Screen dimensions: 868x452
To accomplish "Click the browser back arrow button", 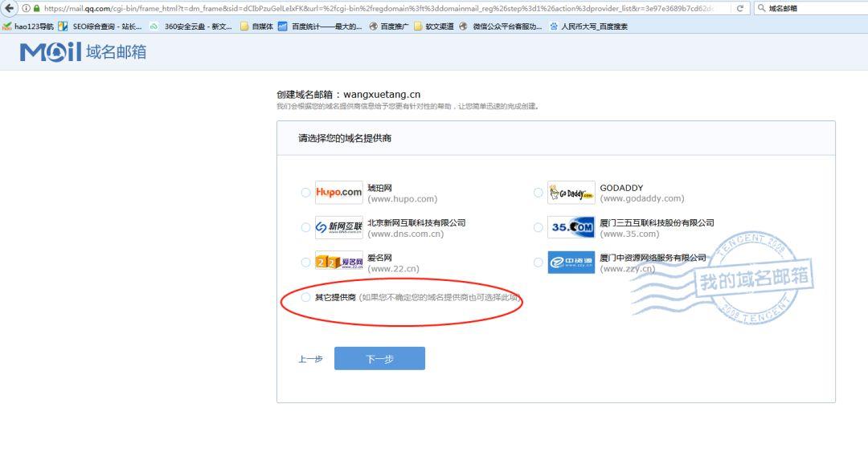I will tap(8, 8).
